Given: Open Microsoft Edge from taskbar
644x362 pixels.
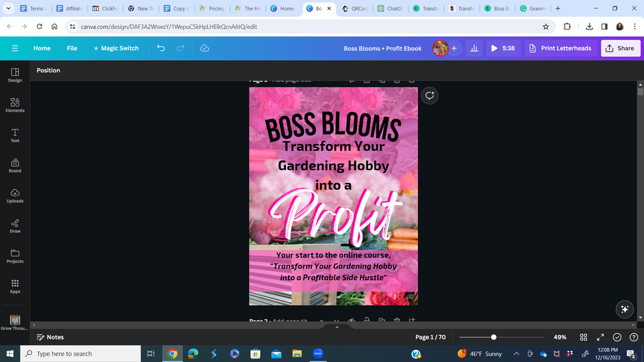Looking at the screenshot, I should click(x=193, y=354).
